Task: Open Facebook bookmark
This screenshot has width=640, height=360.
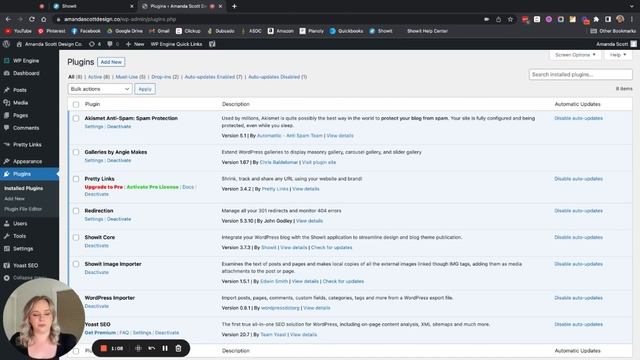Action: click(x=86, y=31)
